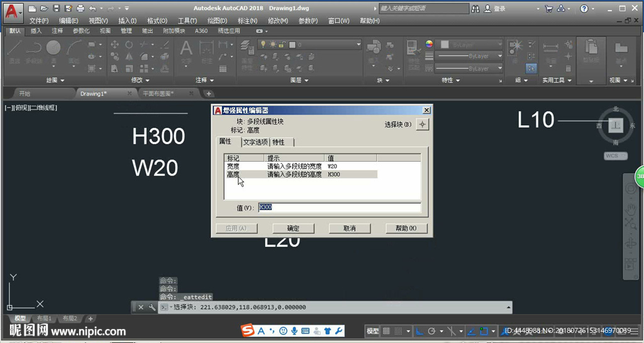Expand the 实用工具 (Utilities) panel dropdown
Screen dimensions: 644x343
click(557, 80)
